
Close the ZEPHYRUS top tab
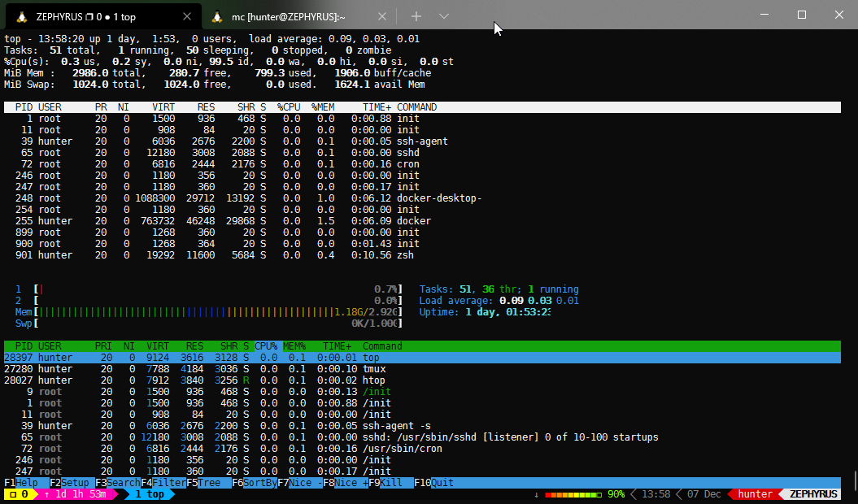(x=186, y=16)
